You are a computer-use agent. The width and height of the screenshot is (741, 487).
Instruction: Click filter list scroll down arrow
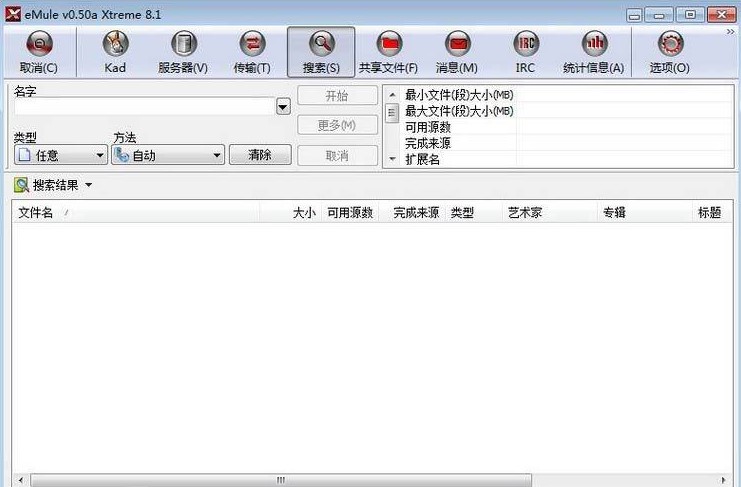pos(392,159)
